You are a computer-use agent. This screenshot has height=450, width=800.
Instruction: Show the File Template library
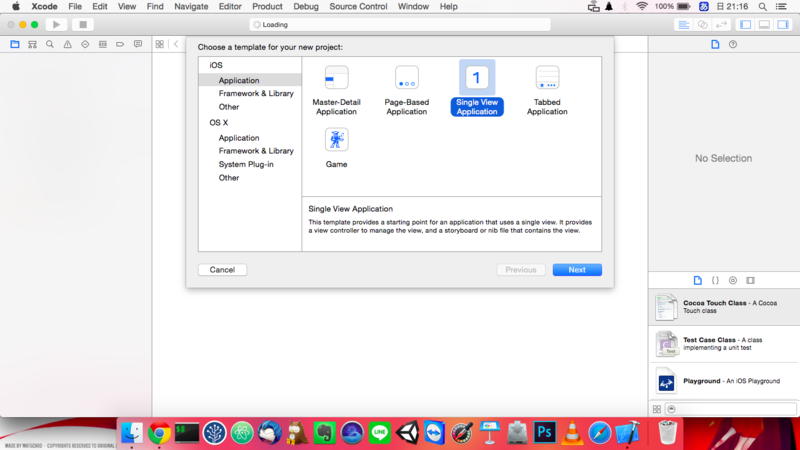697,280
